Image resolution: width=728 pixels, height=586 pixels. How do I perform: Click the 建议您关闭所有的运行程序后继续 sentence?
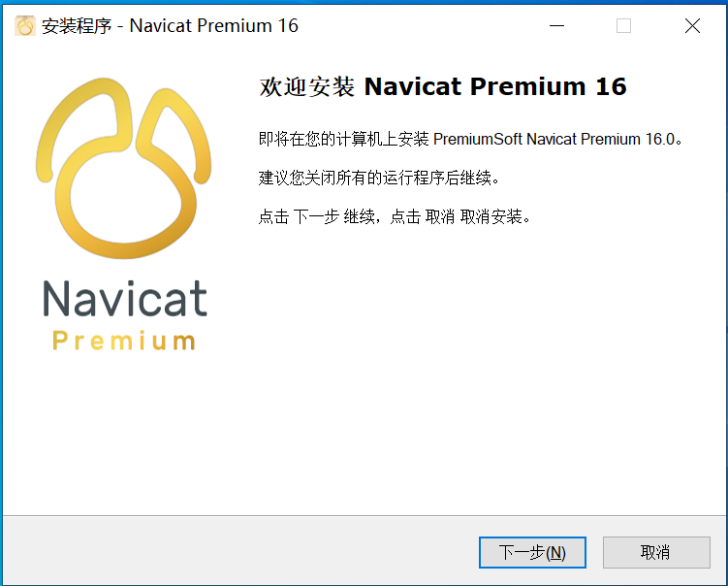(378, 178)
